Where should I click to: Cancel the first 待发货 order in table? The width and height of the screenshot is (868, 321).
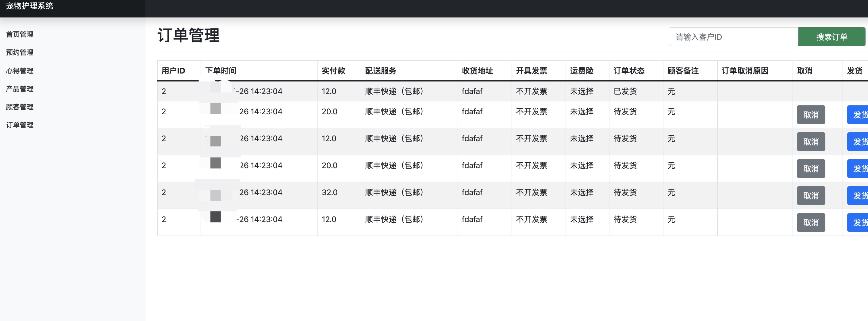click(x=811, y=115)
